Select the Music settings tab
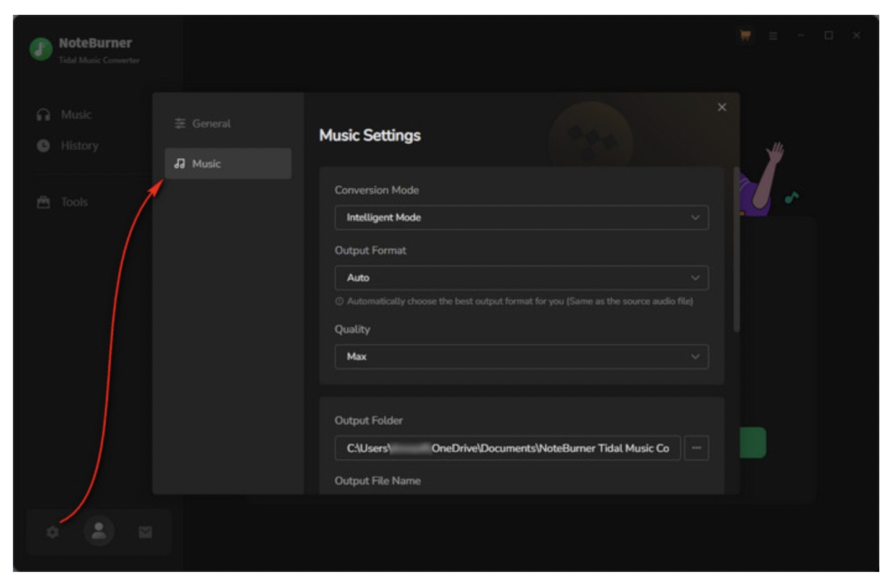The width and height of the screenshot is (896, 588). 228,164
